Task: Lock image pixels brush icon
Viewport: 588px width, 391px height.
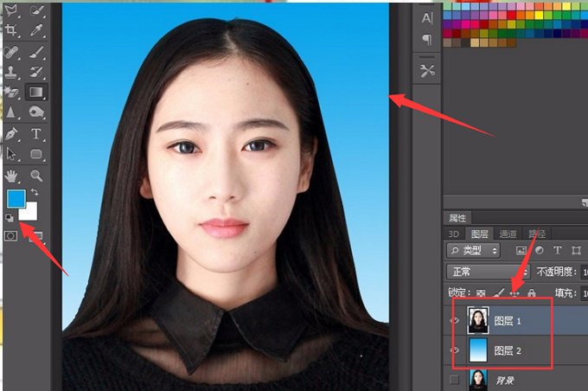Action: point(498,292)
